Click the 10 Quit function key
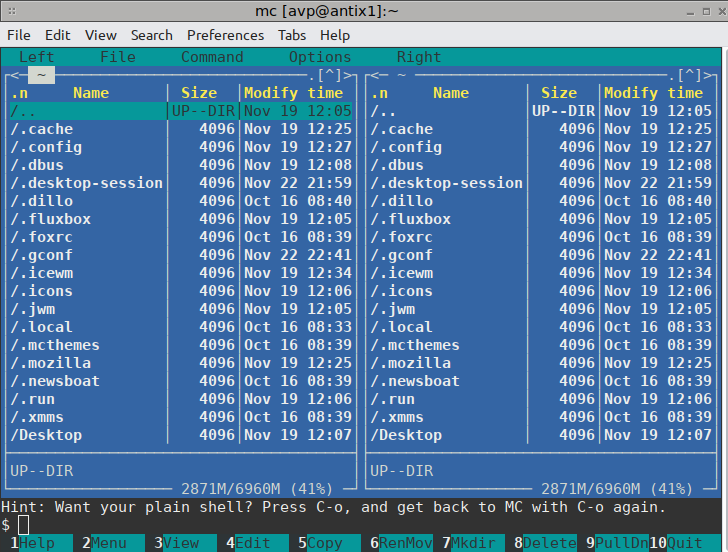The image size is (728, 552). pyautogui.click(x=685, y=543)
